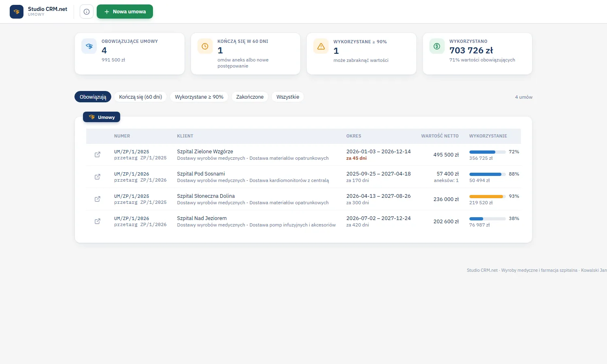Screen dimensions: 607x364
Task: Switch to the Zakończone filter tab
Action: pos(250,97)
